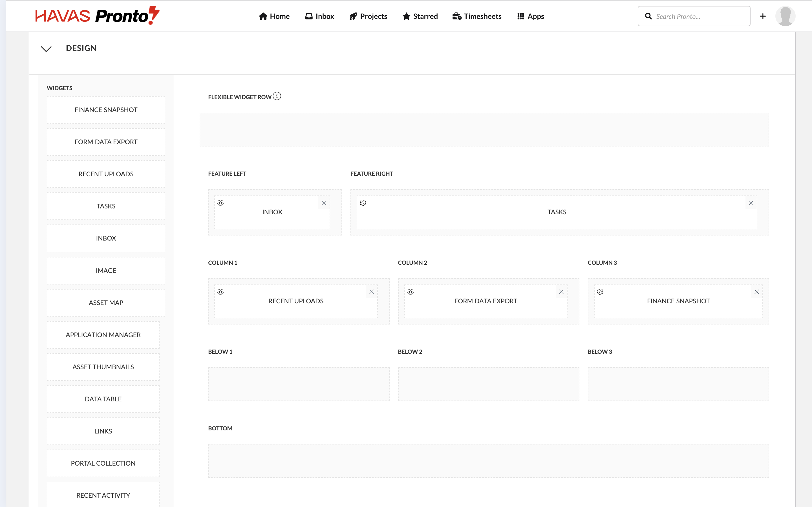Open the Apps menu
Viewport: 812px width, 507px height.
(x=531, y=16)
